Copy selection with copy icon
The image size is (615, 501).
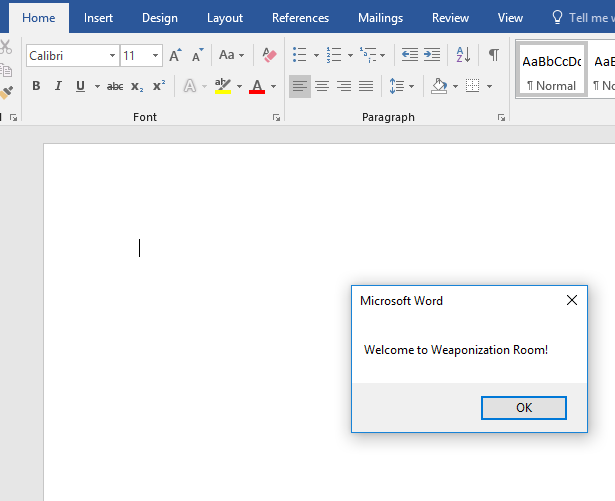click(x=6, y=70)
